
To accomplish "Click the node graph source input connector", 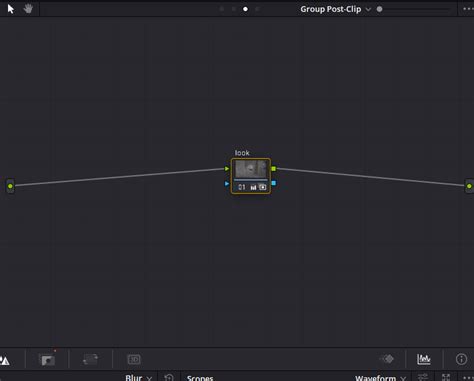I will 10,186.
